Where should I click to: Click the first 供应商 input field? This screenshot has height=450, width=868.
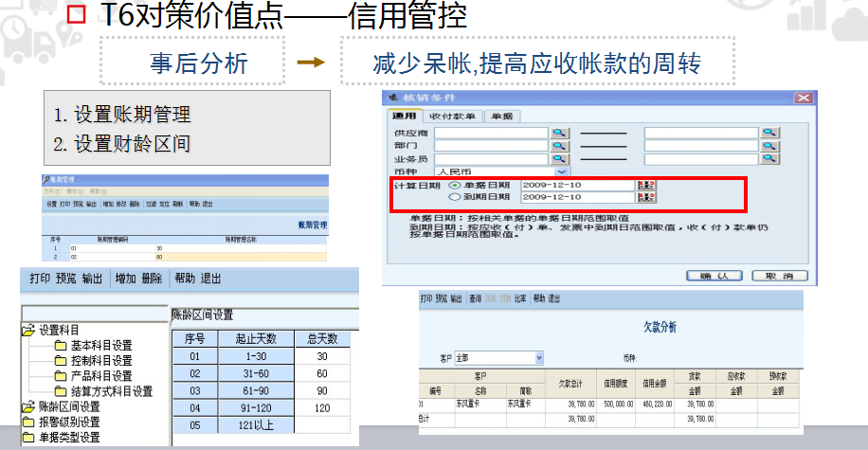pyautogui.click(x=491, y=133)
